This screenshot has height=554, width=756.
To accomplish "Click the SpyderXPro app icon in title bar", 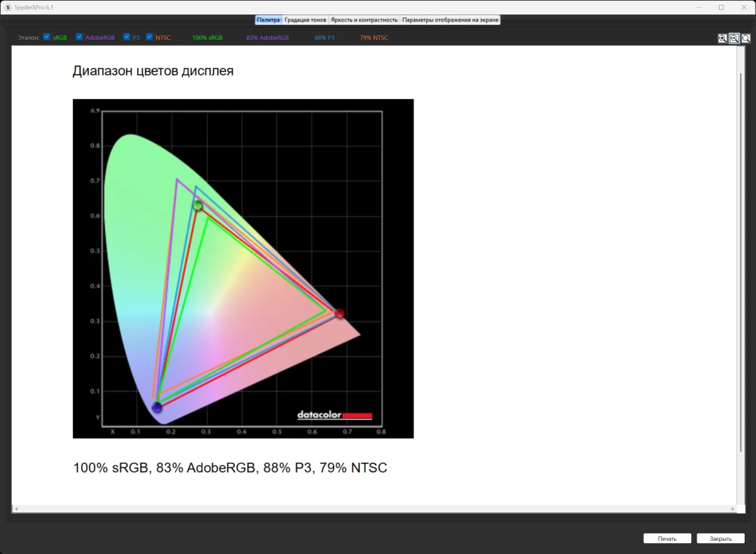I will [8, 7].
